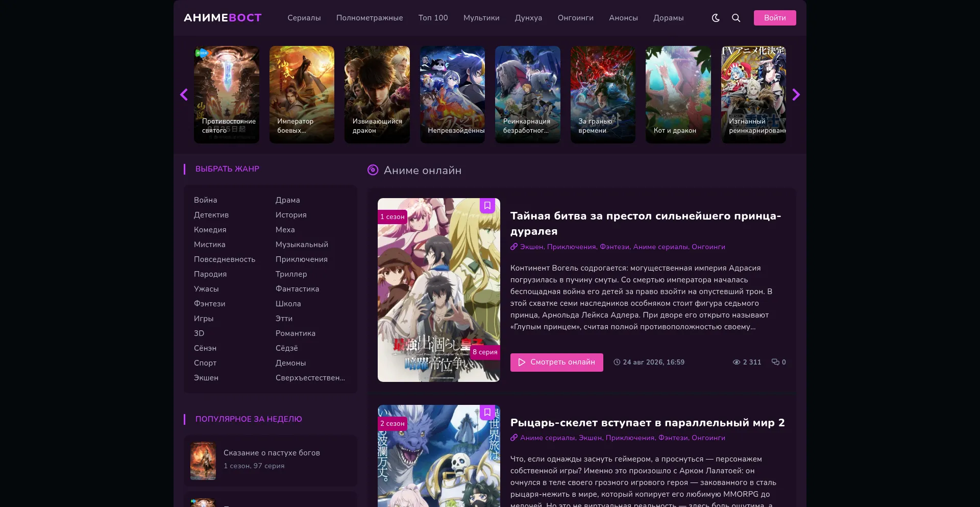Click the clock icon next to 24 авг 2026
The image size is (980, 507).
[617, 362]
